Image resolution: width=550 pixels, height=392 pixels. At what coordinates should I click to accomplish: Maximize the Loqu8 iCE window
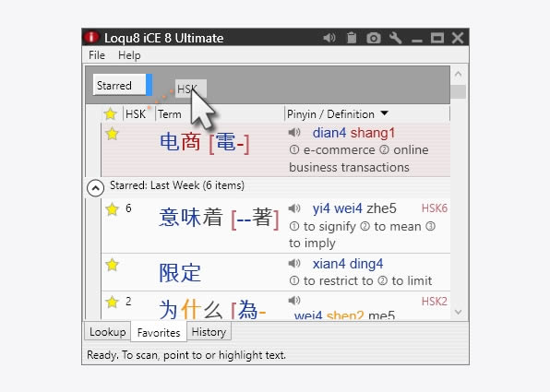[437, 38]
